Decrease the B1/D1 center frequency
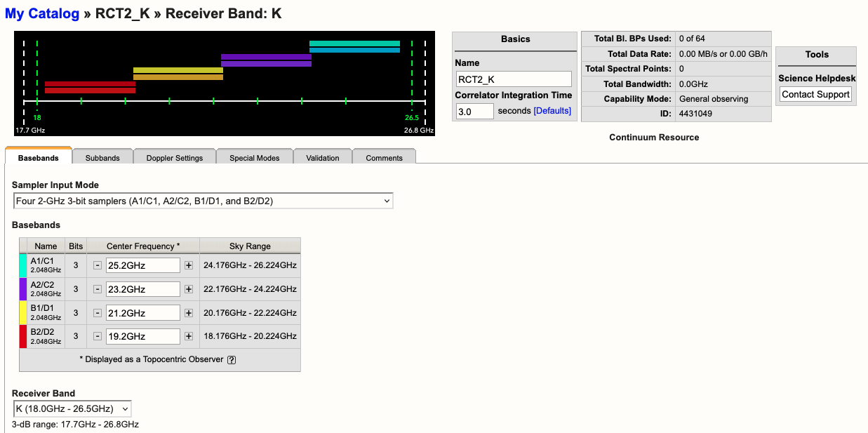 [x=97, y=312]
